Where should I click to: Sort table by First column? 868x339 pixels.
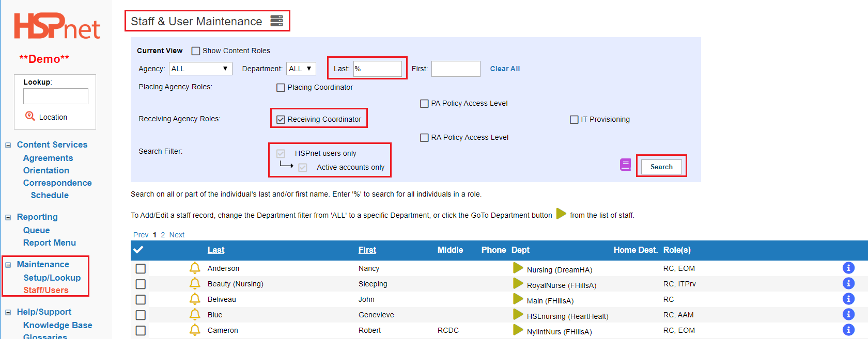point(367,250)
